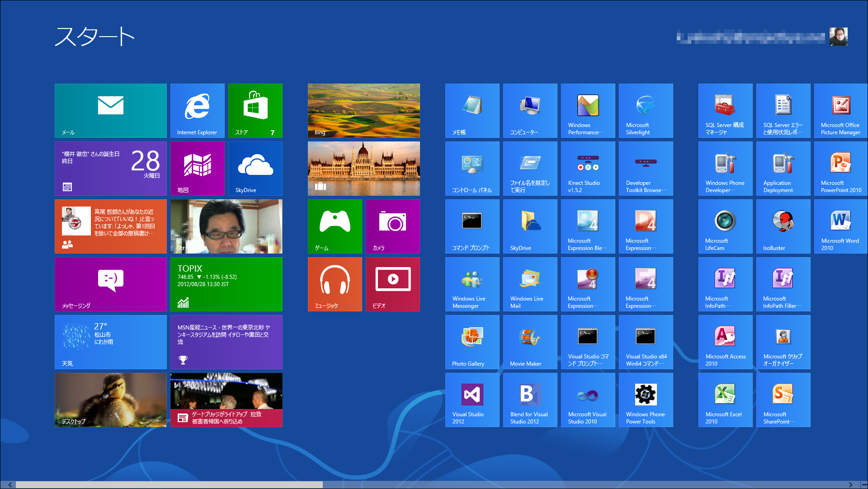Launch Microsoft Excel 2010
The height and width of the screenshot is (489, 868).
(x=726, y=400)
